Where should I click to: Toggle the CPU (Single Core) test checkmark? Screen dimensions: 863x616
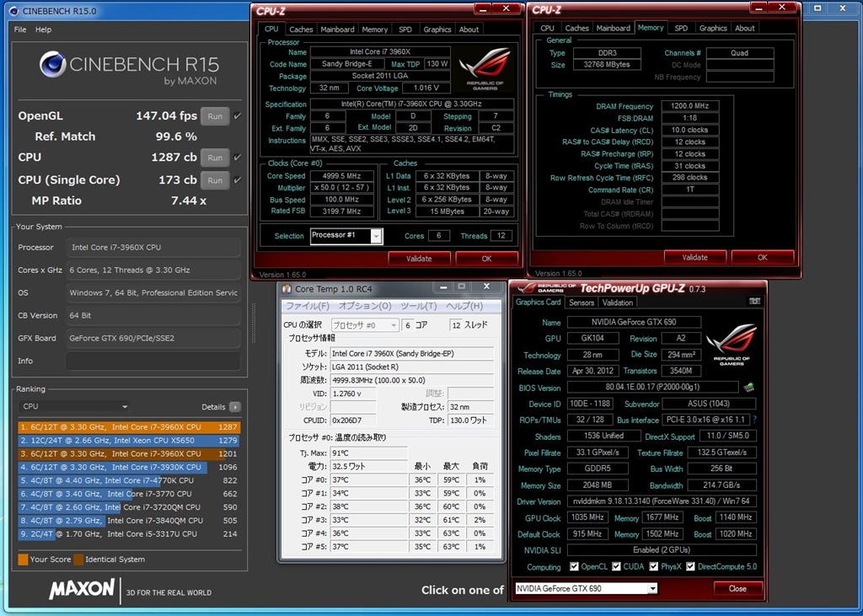[237, 180]
